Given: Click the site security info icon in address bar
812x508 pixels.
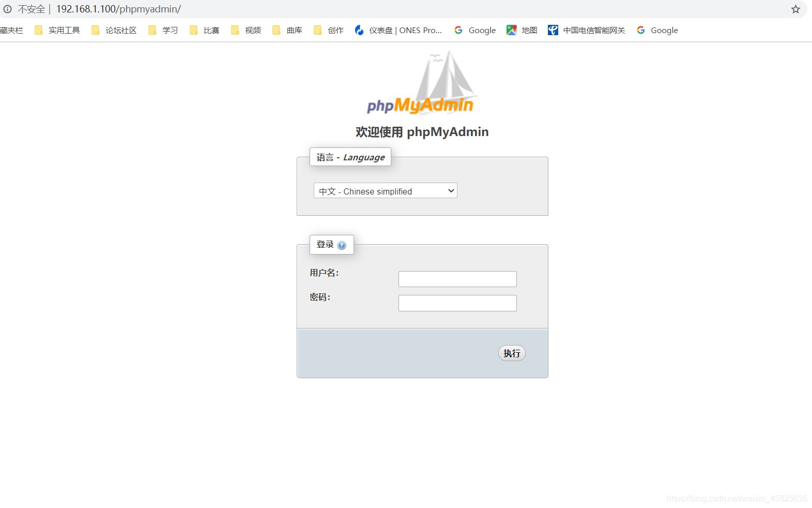Looking at the screenshot, I should 7,9.
